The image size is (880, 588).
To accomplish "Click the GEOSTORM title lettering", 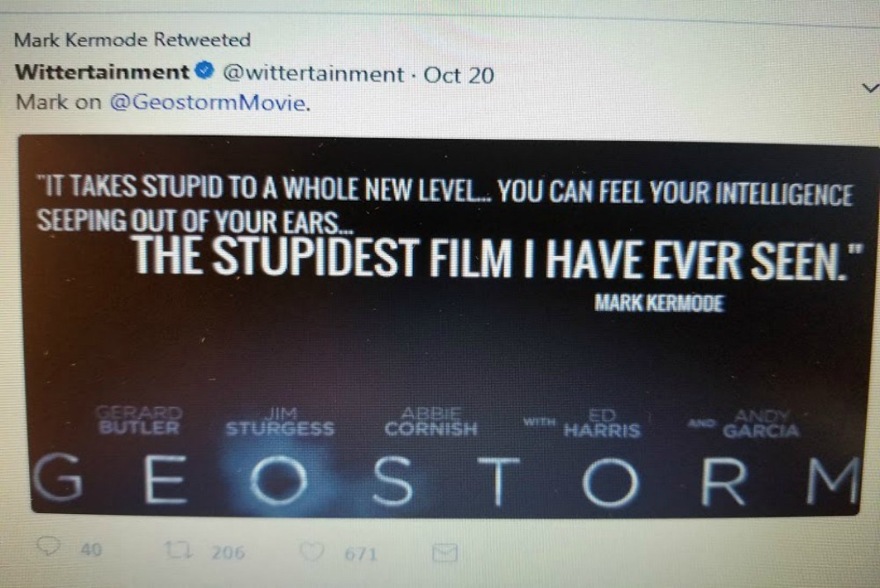I will [446, 479].
